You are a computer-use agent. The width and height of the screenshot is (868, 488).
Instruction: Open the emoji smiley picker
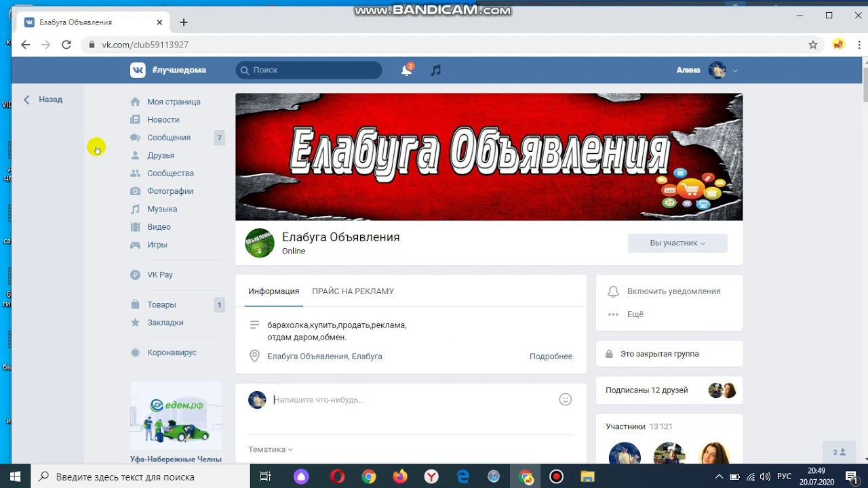click(x=565, y=400)
